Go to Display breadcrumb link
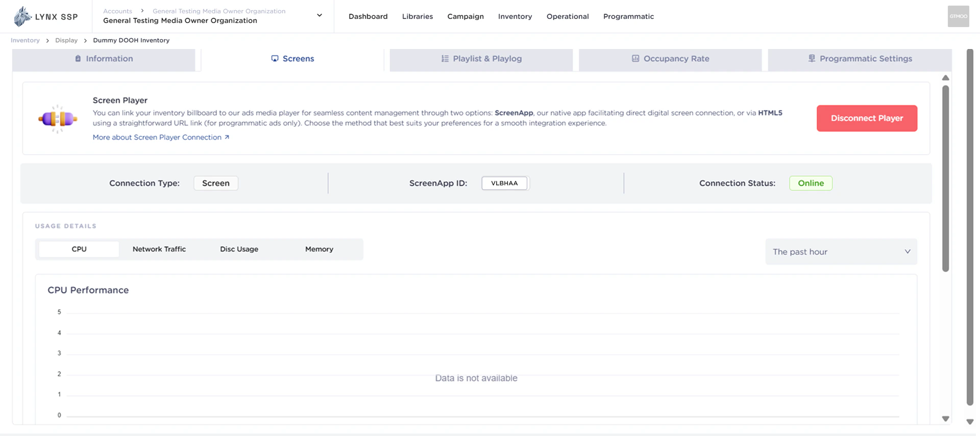Screen dimensions: 980x436 [x=66, y=40]
